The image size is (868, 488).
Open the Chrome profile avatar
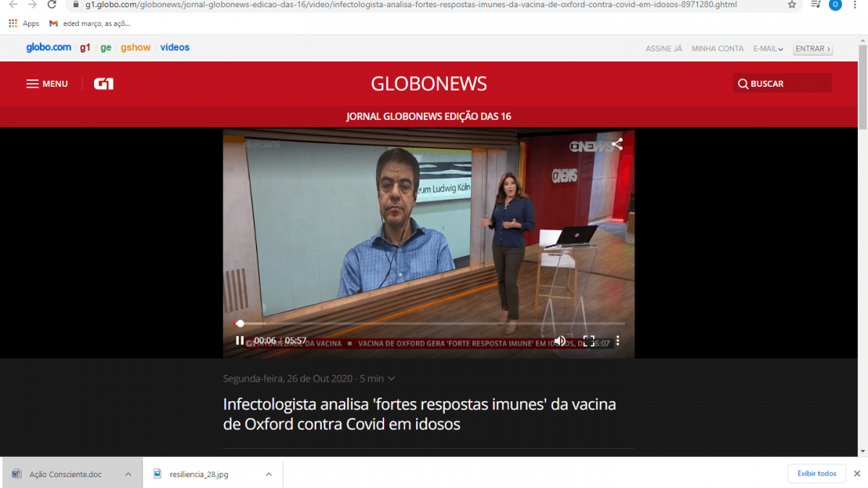835,4
